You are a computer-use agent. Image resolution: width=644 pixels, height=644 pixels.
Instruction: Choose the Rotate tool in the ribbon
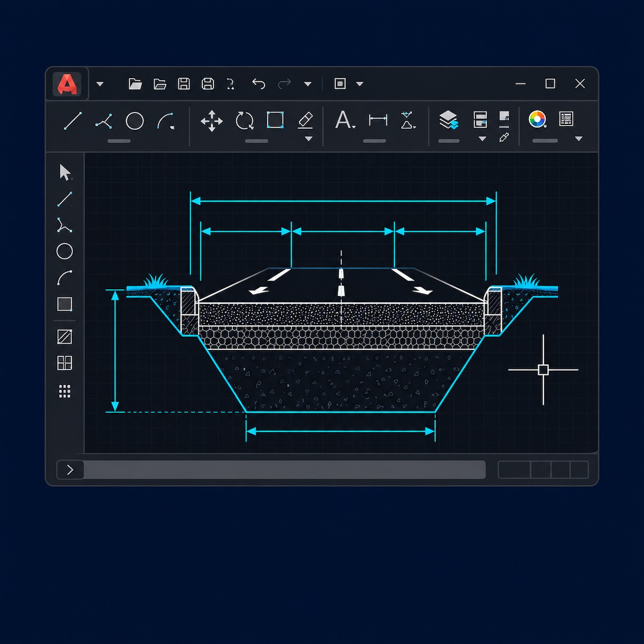tap(244, 121)
